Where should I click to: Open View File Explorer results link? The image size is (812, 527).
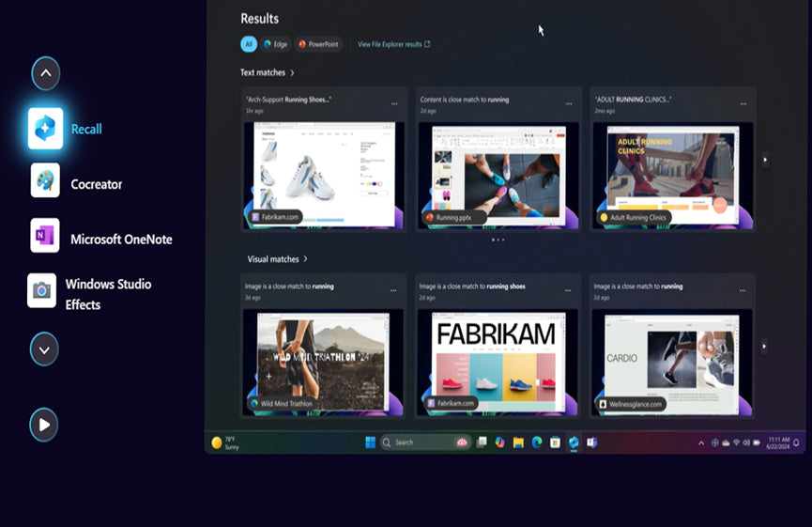(x=393, y=44)
